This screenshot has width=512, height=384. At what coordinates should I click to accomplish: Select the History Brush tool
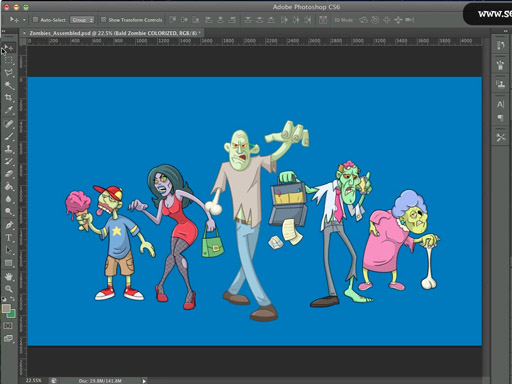click(9, 162)
